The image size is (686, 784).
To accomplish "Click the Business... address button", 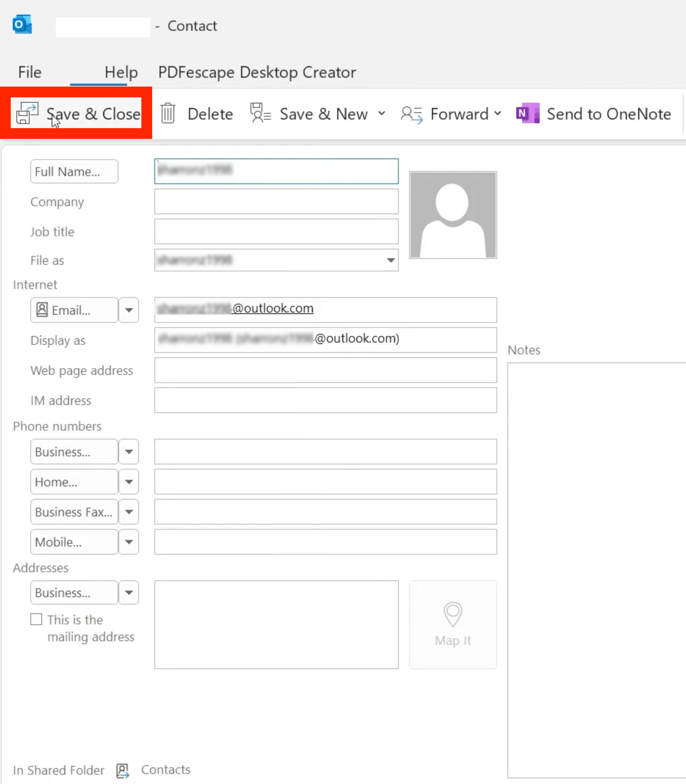I will pos(74,593).
